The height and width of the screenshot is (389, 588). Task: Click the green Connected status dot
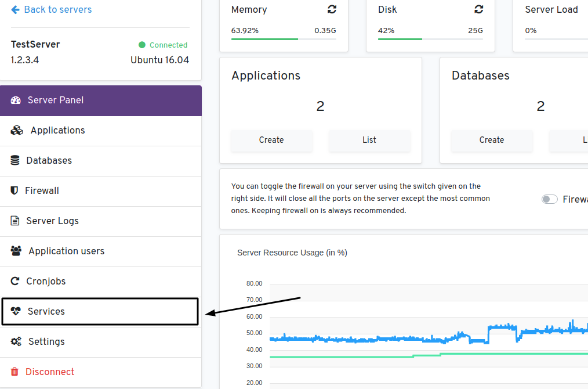pyautogui.click(x=142, y=45)
